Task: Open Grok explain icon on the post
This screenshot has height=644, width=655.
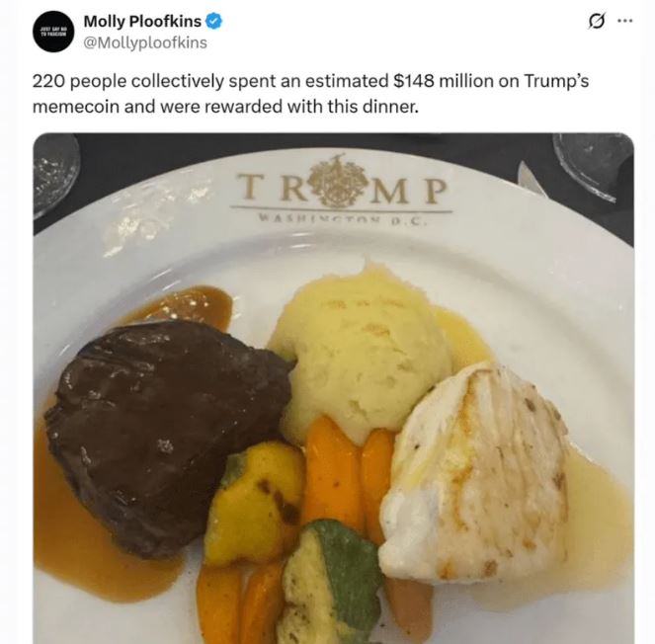Action: pos(596,21)
